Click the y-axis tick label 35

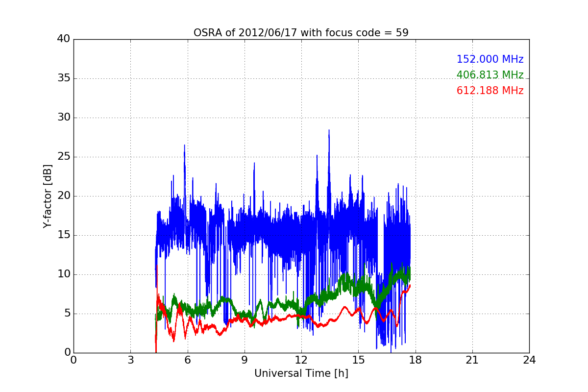tap(64, 78)
